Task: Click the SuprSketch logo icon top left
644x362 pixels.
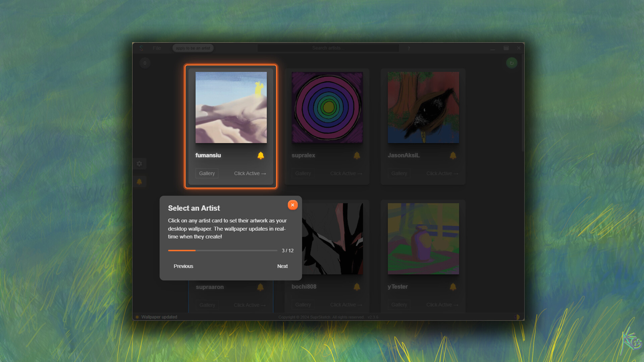Action: click(141, 48)
